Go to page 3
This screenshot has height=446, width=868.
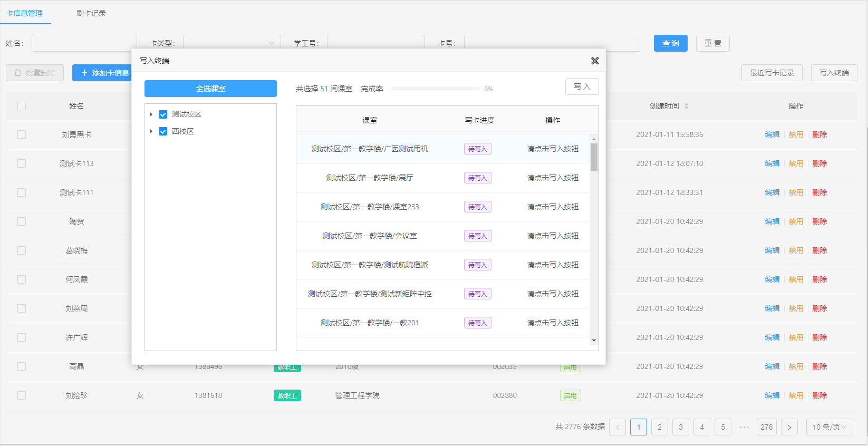[x=681, y=427]
